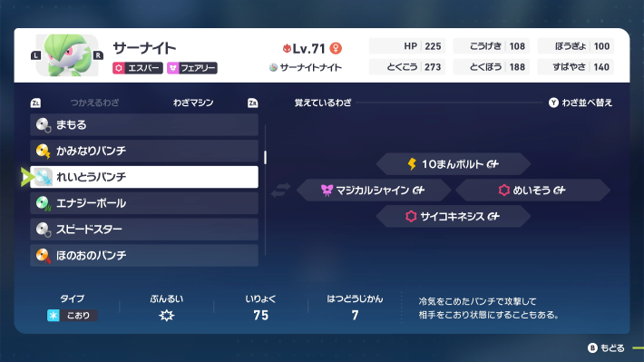The image size is (644, 362).
Task: Click the エスパー type badge
Action: pos(138,68)
